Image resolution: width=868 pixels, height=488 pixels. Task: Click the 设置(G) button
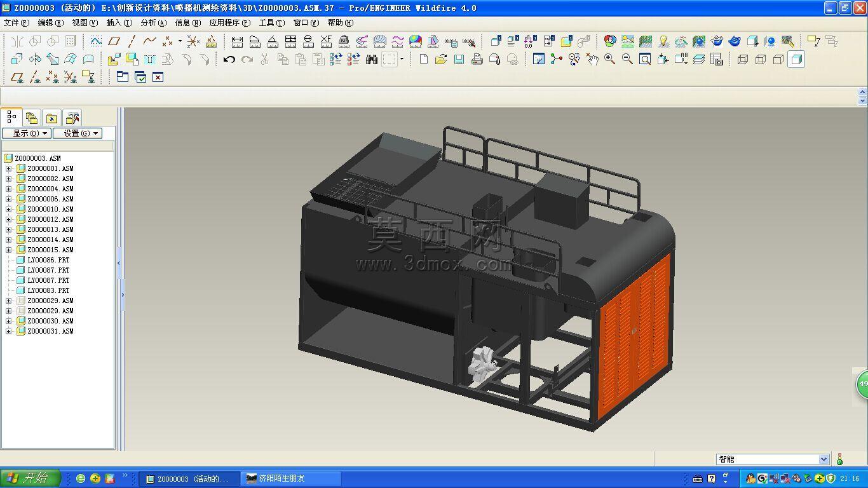pos(77,133)
